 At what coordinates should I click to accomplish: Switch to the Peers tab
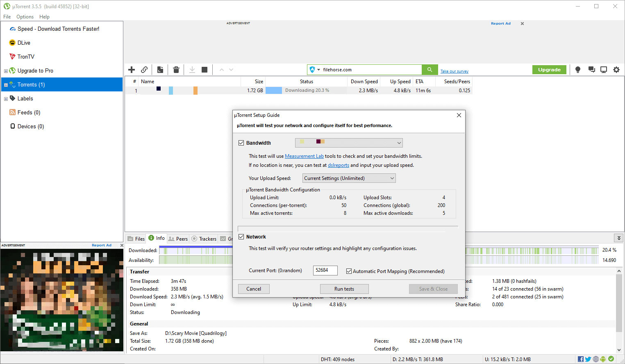click(178, 239)
